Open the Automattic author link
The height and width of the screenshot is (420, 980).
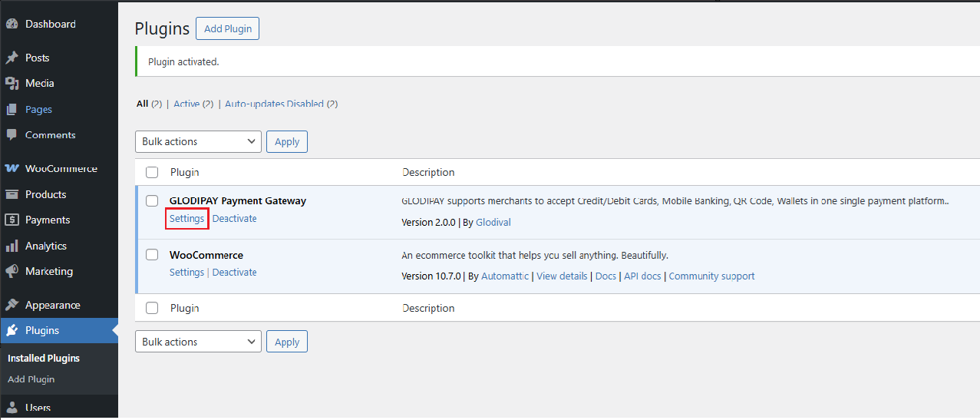coord(505,276)
